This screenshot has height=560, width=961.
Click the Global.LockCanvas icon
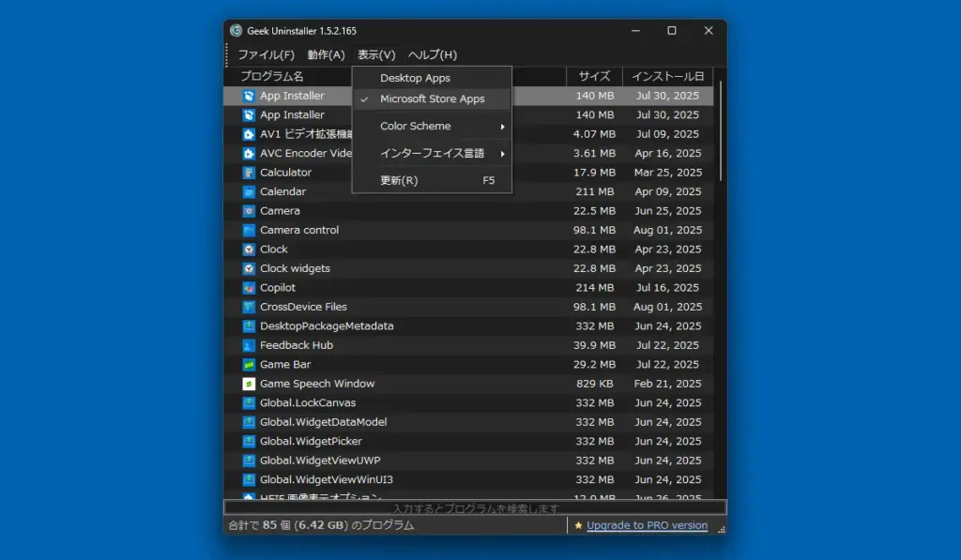coord(249,403)
